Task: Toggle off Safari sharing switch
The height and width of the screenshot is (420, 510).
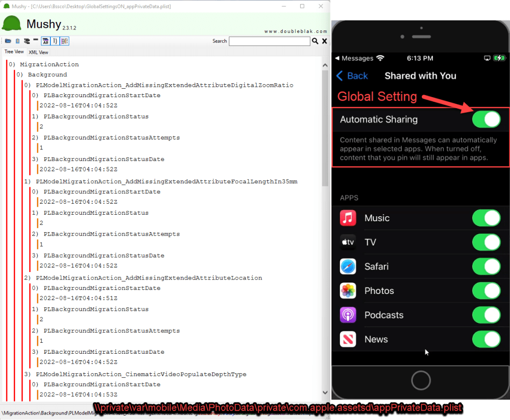Action: click(486, 267)
